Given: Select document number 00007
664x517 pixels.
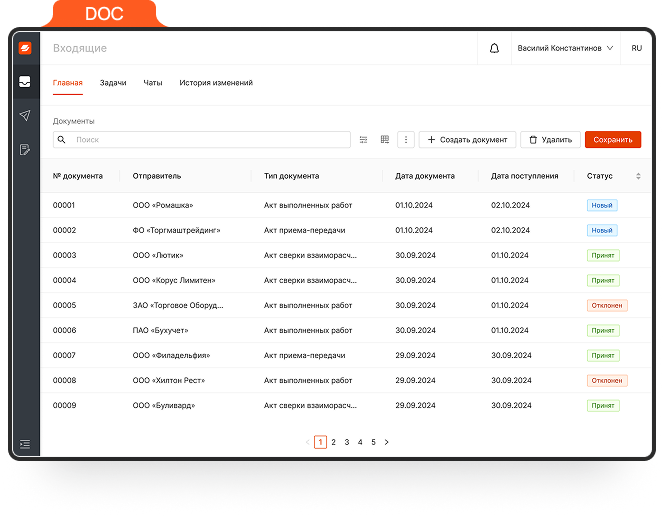Looking at the screenshot, I should [x=64, y=355].
